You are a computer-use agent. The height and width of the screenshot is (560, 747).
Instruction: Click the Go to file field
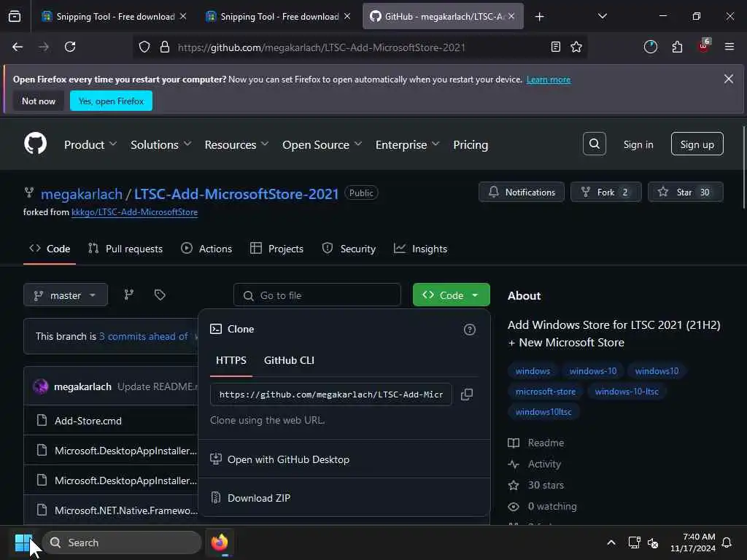click(x=317, y=295)
